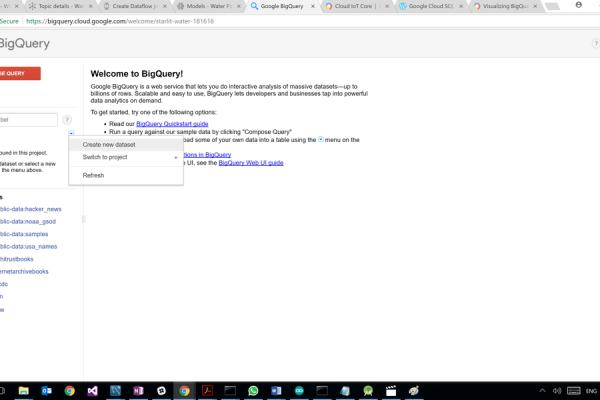The height and width of the screenshot is (400, 600).
Task: Show hidden system tray icons chevron
Action: (x=542, y=391)
